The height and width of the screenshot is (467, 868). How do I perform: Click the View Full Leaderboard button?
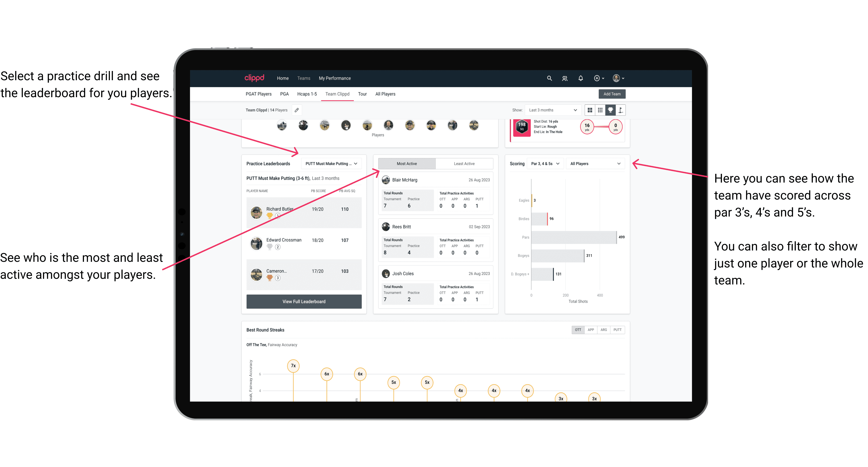click(x=304, y=301)
